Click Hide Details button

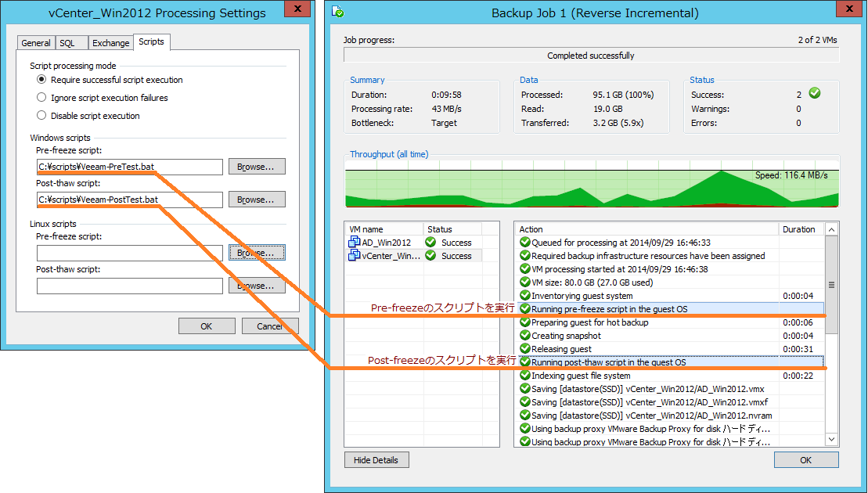tap(376, 460)
